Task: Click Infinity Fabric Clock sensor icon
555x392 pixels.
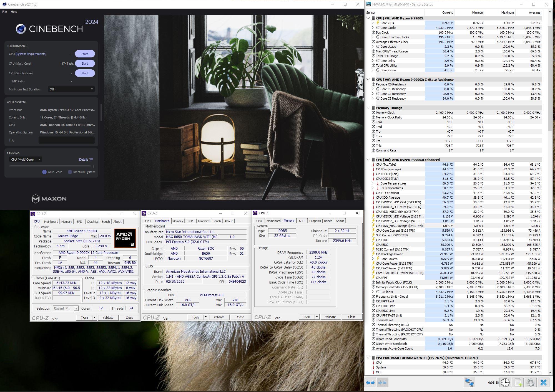Action: point(373,282)
